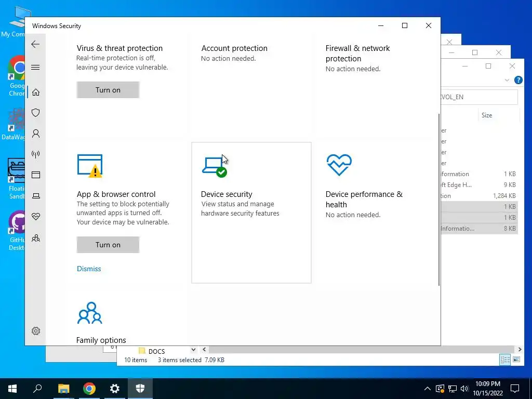Click the 1,284 KB file row in Explorer
The height and width of the screenshot is (399, 532).
[480, 196]
